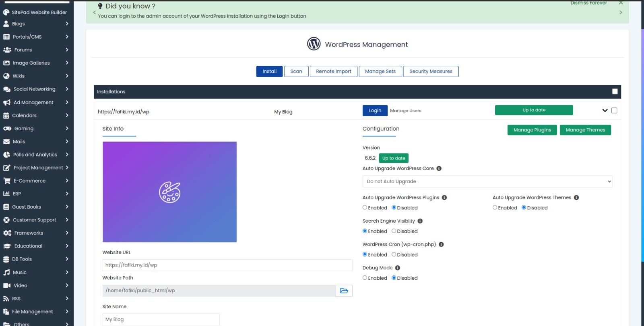
Task: Click the Blogs person icon
Action: [6, 24]
